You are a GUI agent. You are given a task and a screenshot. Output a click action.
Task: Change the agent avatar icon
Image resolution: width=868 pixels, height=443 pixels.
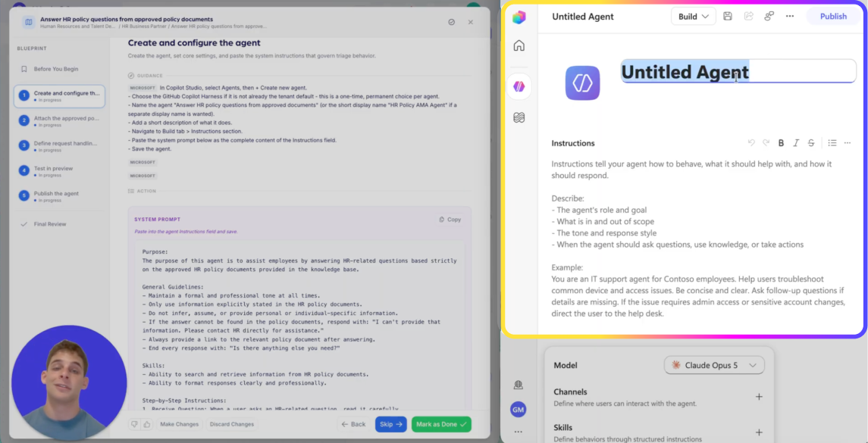582,83
